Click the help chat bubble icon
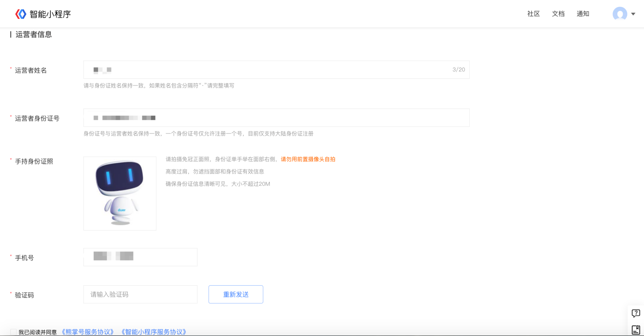The width and height of the screenshot is (644, 336). pyautogui.click(x=636, y=314)
